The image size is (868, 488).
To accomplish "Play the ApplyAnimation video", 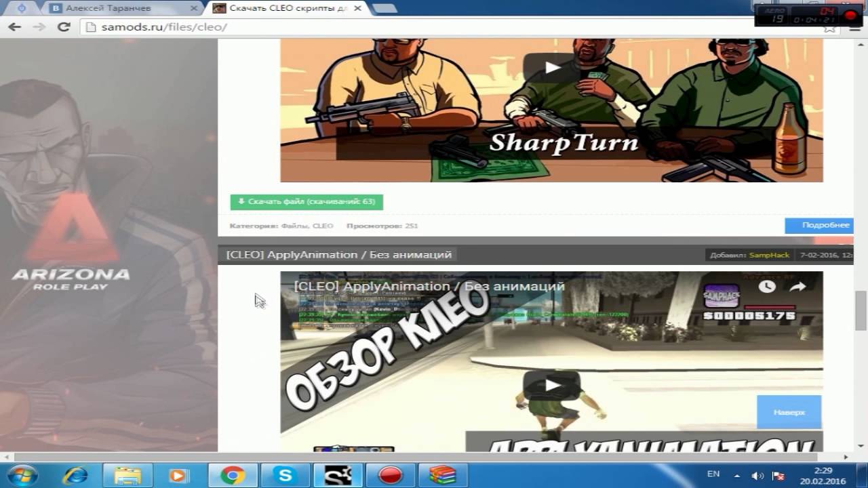I will [x=552, y=386].
